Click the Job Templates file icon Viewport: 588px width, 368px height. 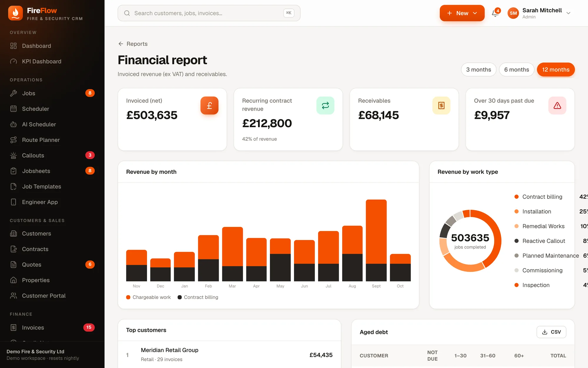(x=14, y=187)
